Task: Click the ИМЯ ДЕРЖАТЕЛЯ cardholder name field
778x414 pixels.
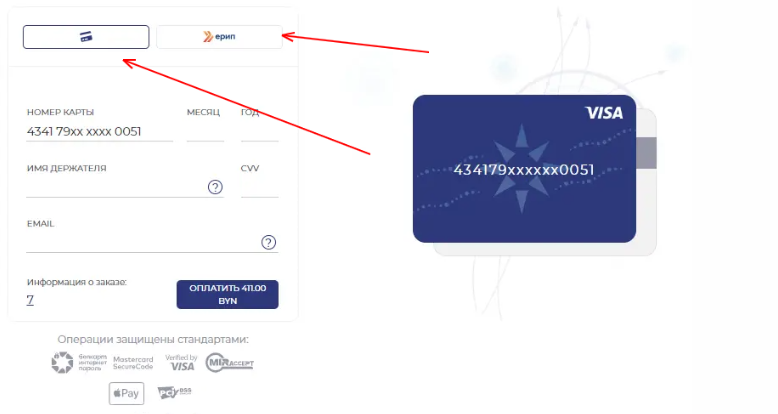Action: coord(116,188)
